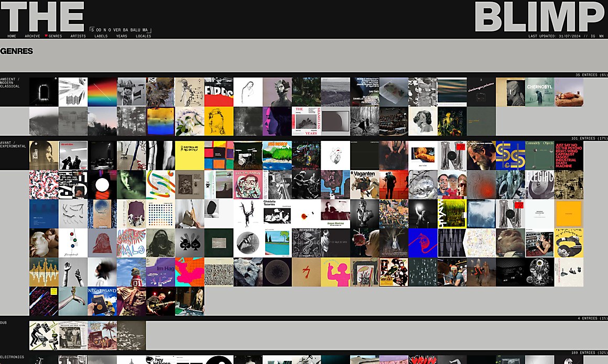Open the yellow-framed grass cover

(452, 214)
